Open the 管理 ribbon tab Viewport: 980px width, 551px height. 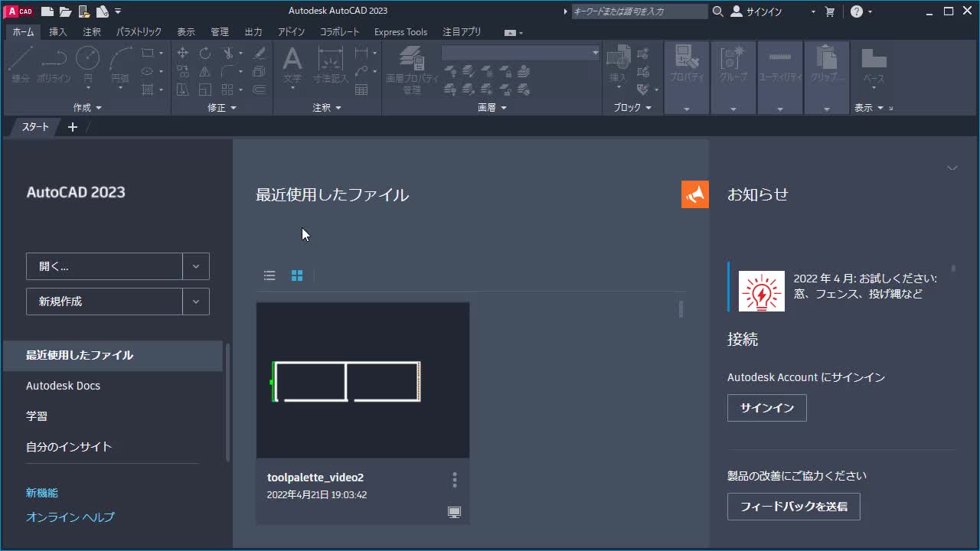coord(220,32)
